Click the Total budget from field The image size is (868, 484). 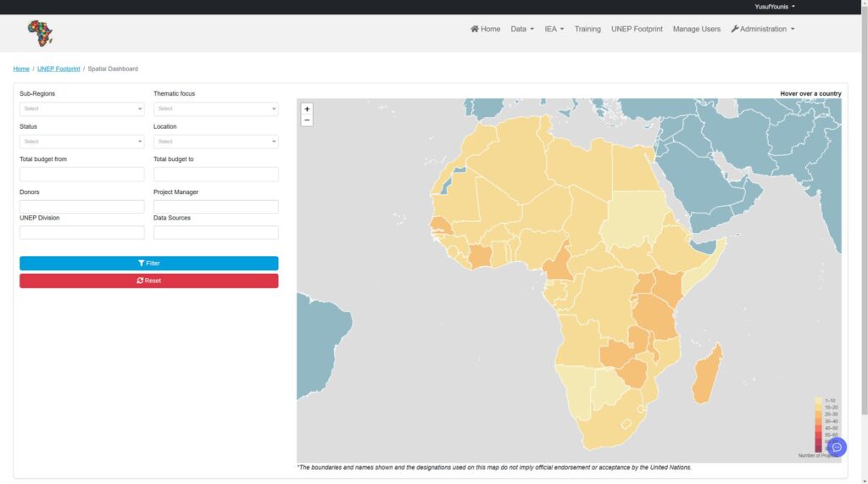pos(82,175)
